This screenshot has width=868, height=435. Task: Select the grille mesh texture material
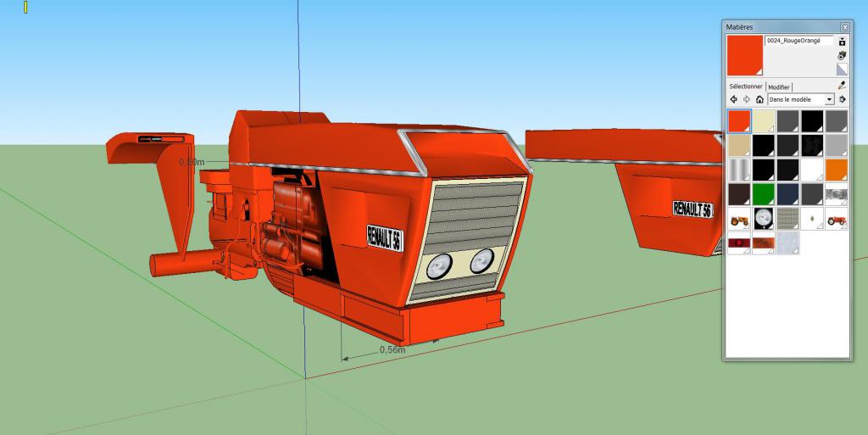point(787,219)
